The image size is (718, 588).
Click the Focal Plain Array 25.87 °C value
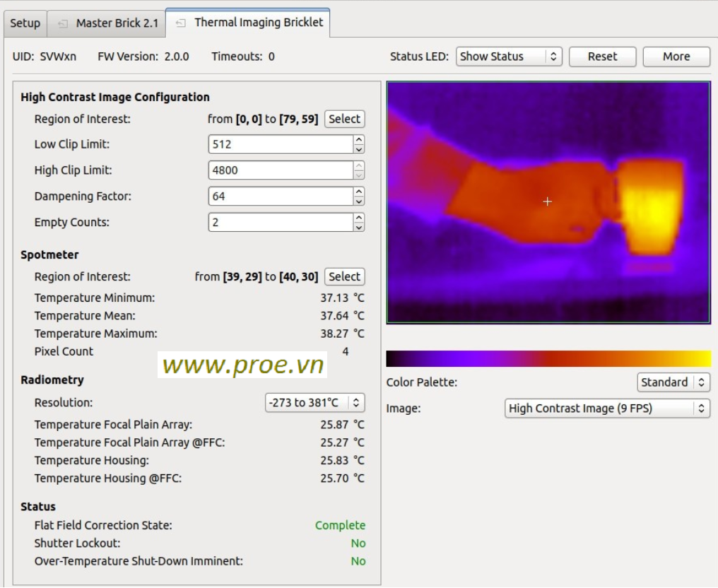[x=342, y=425]
